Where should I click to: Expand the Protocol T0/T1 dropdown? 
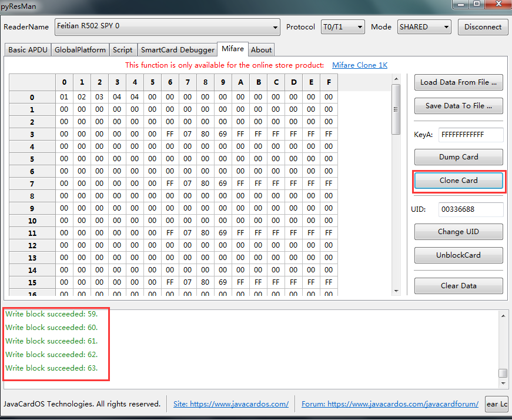click(x=343, y=26)
